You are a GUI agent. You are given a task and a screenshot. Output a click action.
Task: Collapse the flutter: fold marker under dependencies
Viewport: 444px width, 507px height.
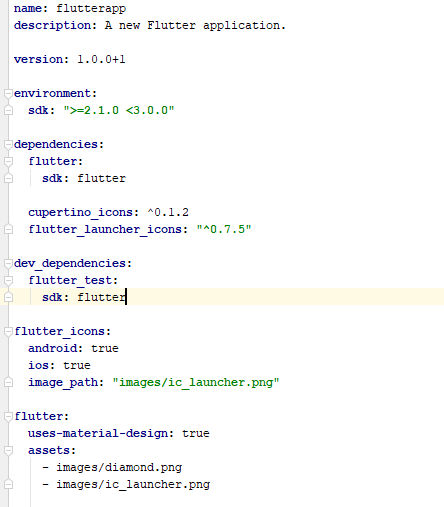(8, 161)
